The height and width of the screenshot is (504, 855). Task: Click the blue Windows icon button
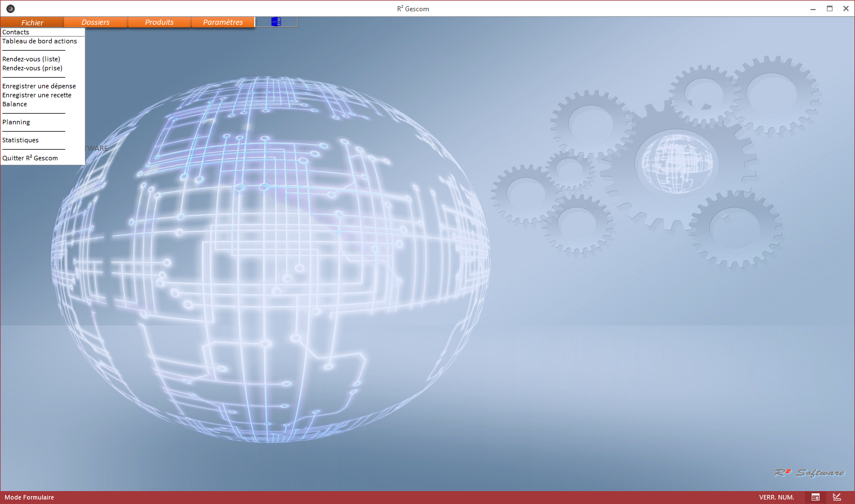pos(276,22)
